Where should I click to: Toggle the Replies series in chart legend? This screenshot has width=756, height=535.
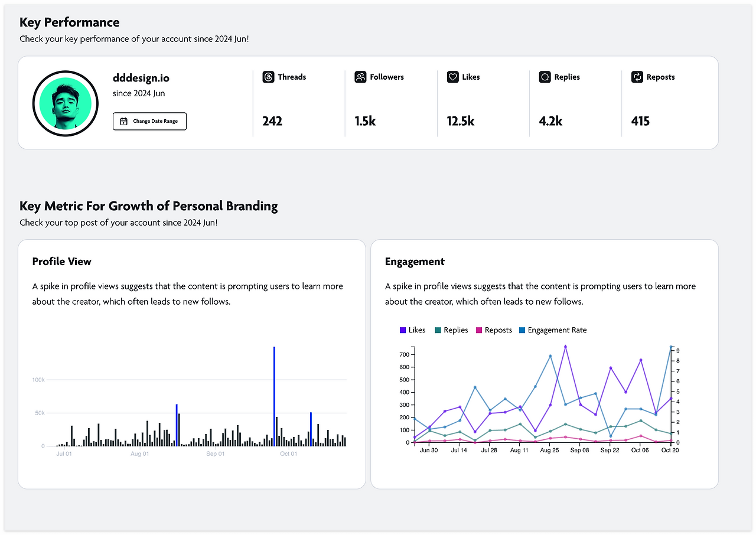(x=451, y=330)
